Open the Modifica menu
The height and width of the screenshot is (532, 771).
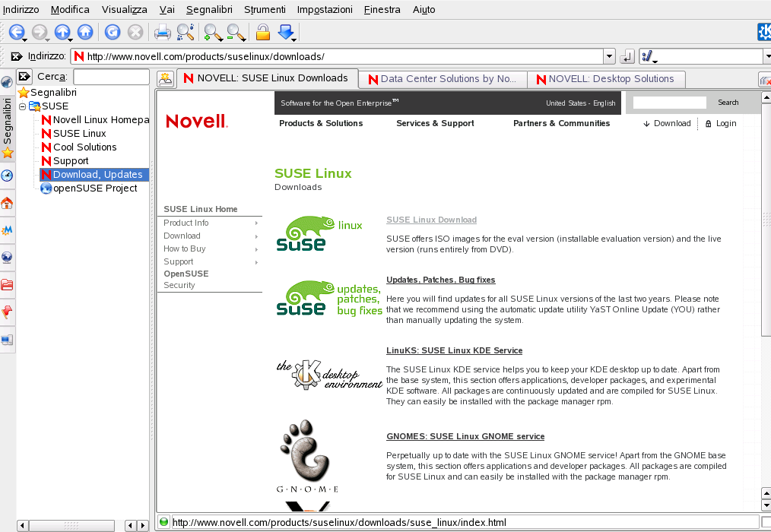point(70,9)
